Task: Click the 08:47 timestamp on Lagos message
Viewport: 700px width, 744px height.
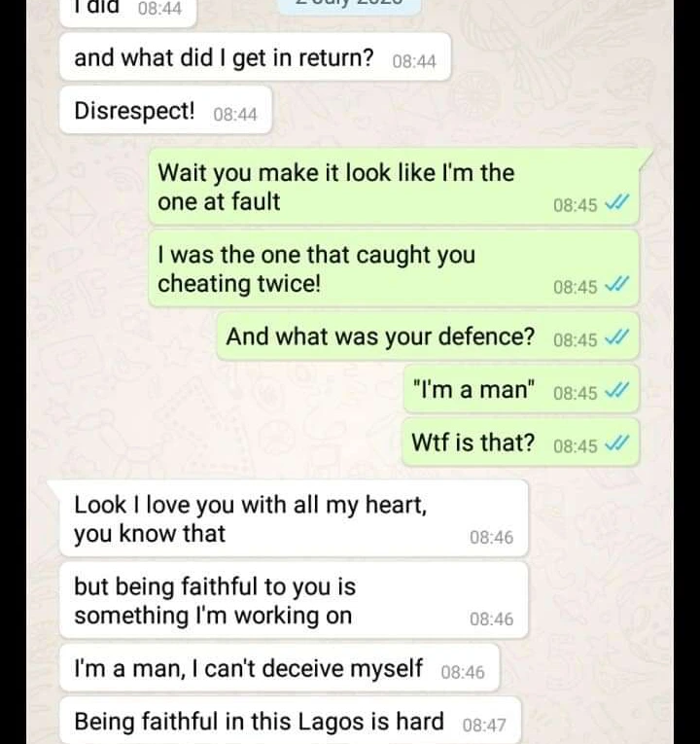Action: coord(484,725)
